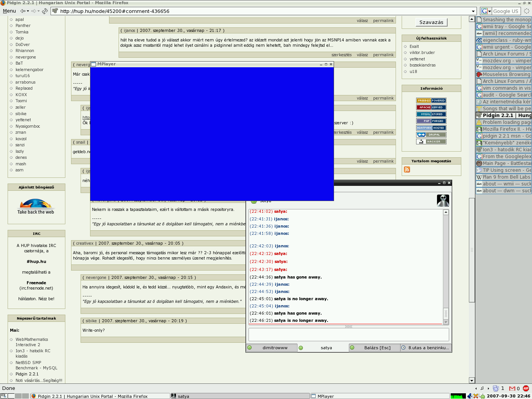
Task: Click the skeleton buddy avatar in chat
Action: click(443, 200)
